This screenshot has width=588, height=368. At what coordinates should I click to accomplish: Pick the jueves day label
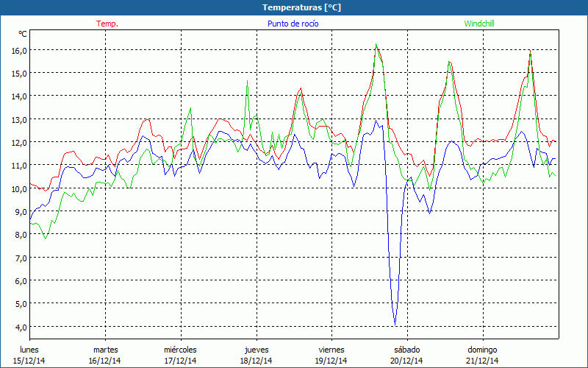pyautogui.click(x=256, y=350)
